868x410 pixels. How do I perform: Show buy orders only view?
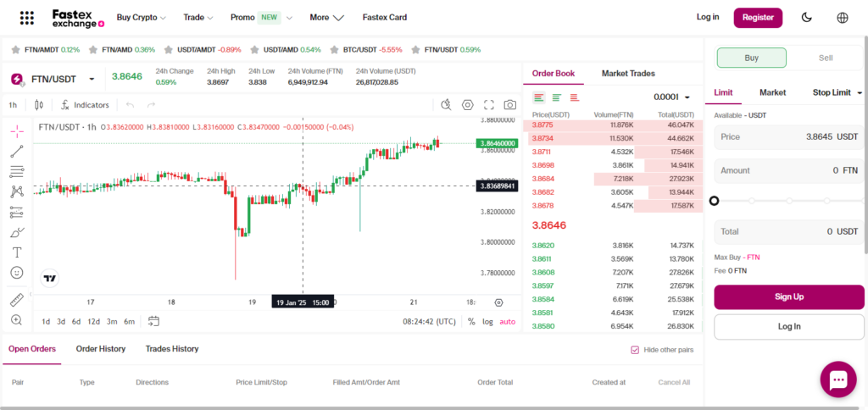(557, 97)
